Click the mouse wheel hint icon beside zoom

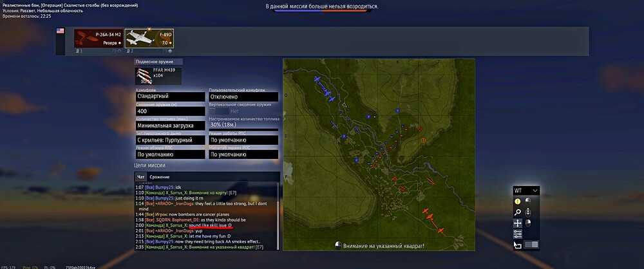[x=528, y=212]
